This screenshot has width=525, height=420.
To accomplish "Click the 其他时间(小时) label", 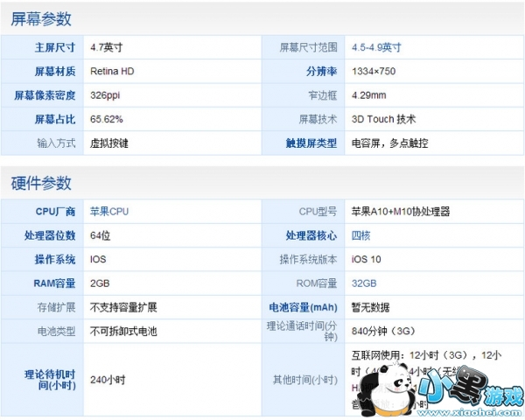I will pyautogui.click(x=305, y=380).
